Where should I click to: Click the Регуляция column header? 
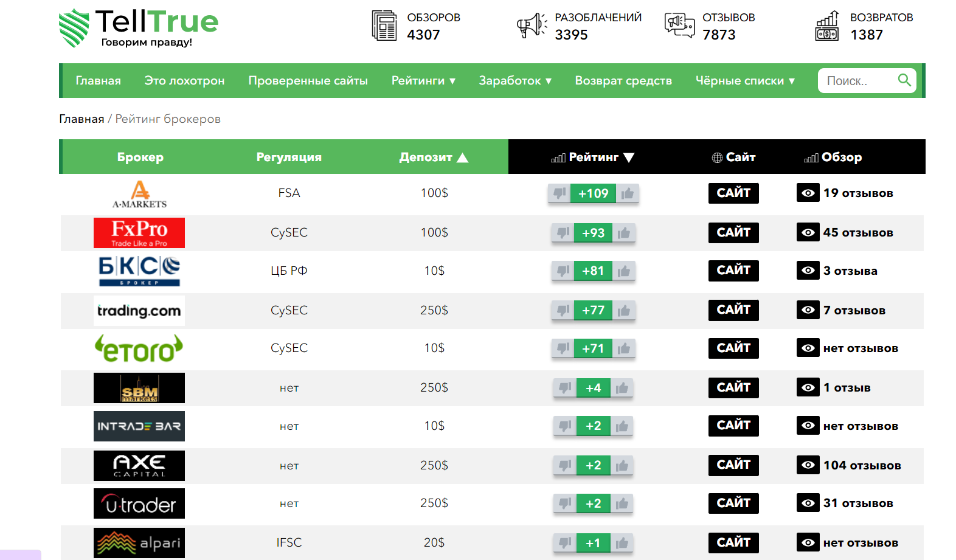pyautogui.click(x=289, y=157)
